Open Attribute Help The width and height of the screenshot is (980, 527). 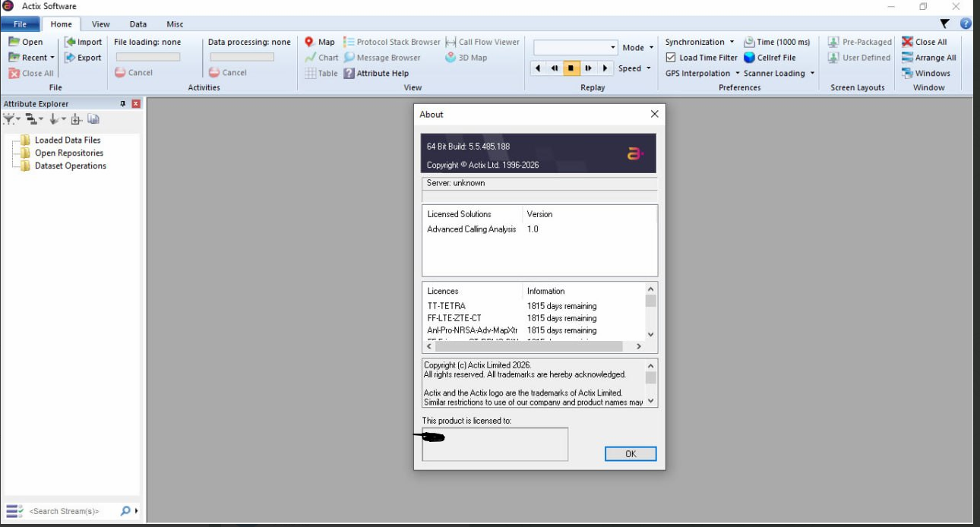click(376, 74)
